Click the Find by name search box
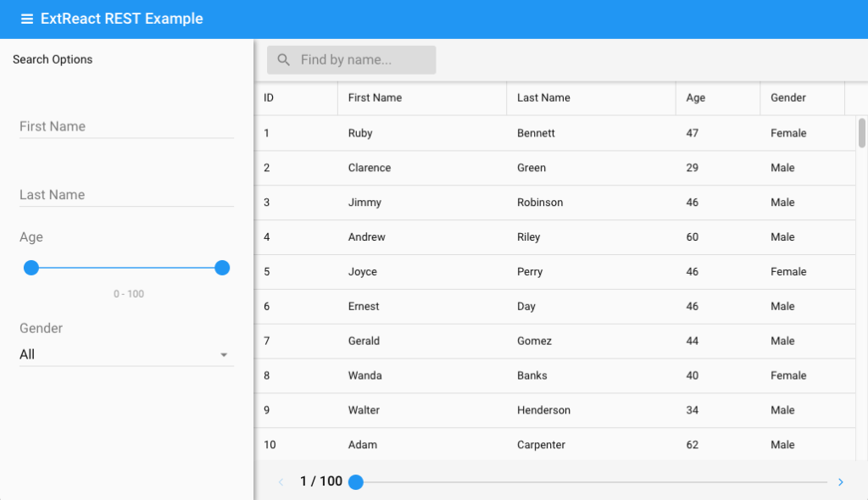The width and height of the screenshot is (868, 500). [x=363, y=60]
